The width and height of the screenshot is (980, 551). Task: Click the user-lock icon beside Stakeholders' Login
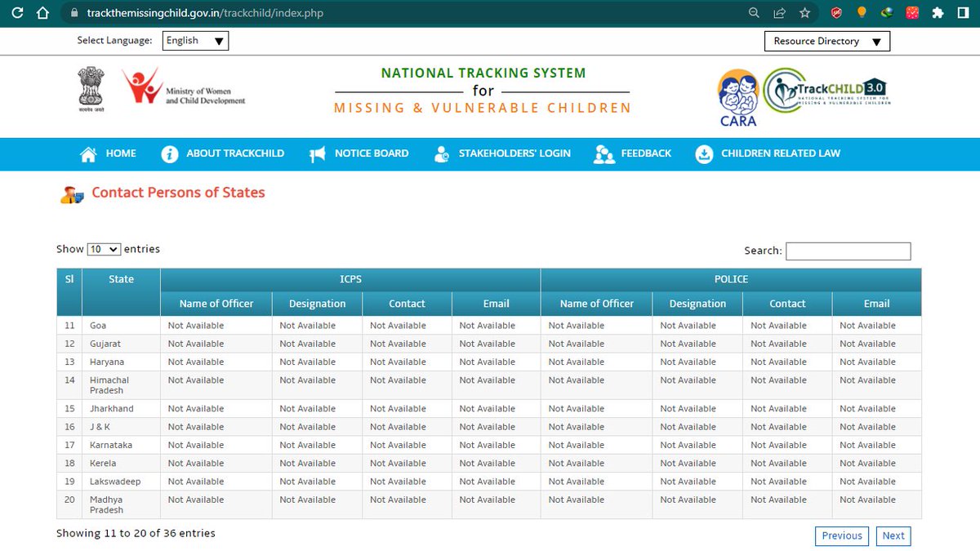click(442, 154)
